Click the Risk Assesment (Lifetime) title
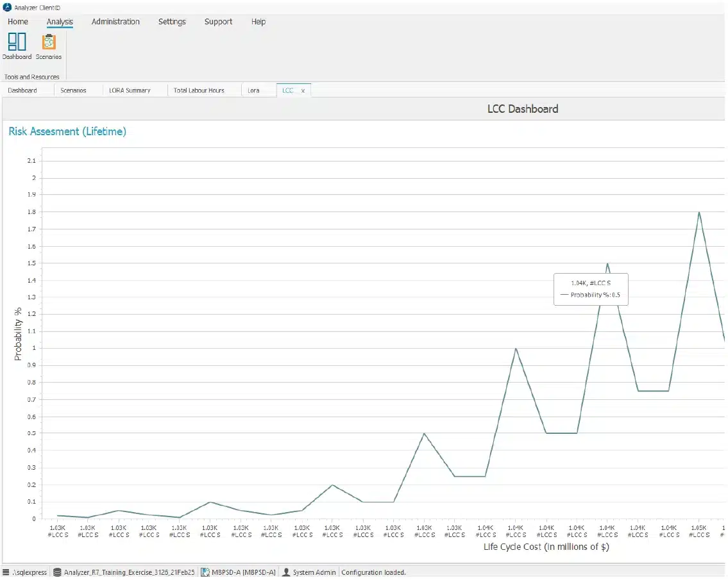728x580 pixels. coord(67,132)
